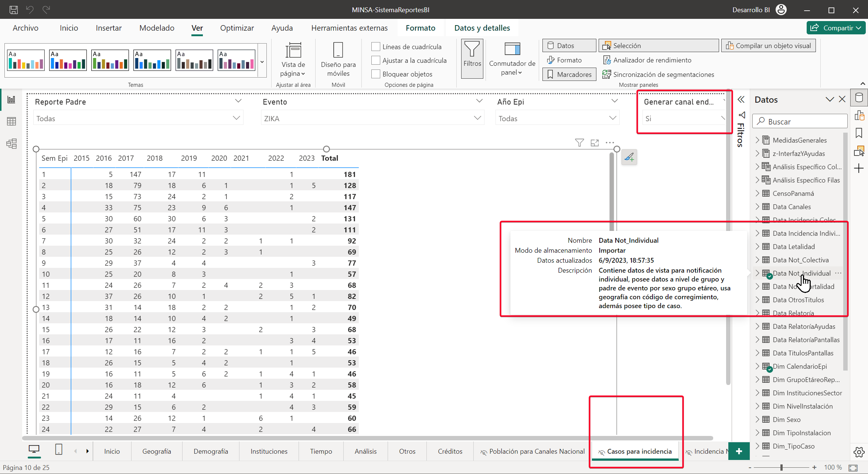This screenshot has width=868, height=474.
Task: Select the Data Not_Colectiva table
Action: click(800, 260)
